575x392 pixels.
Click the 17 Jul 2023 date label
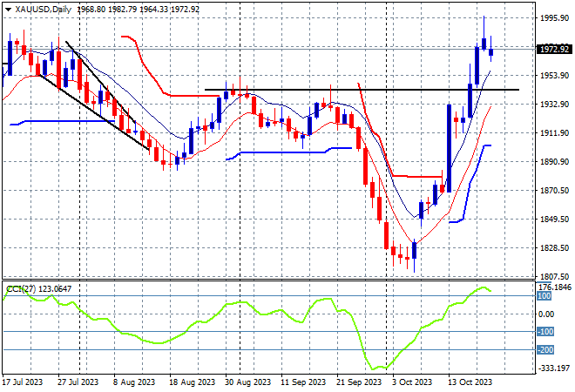24,382
